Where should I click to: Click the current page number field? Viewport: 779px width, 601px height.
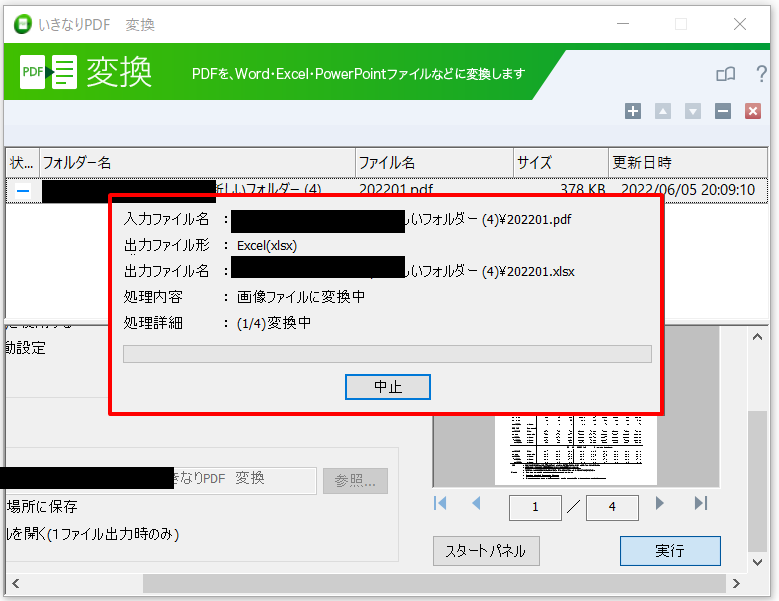pyautogui.click(x=535, y=507)
